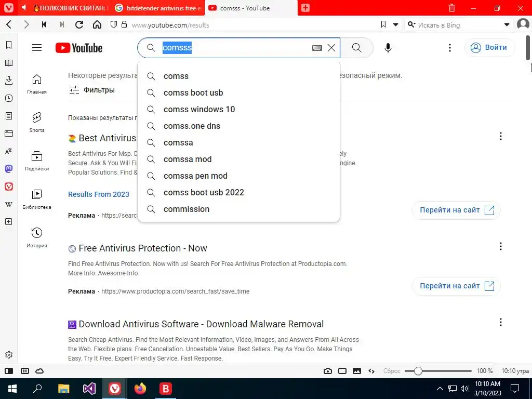Open options menu for Best Antivirus ad

pos(501,137)
